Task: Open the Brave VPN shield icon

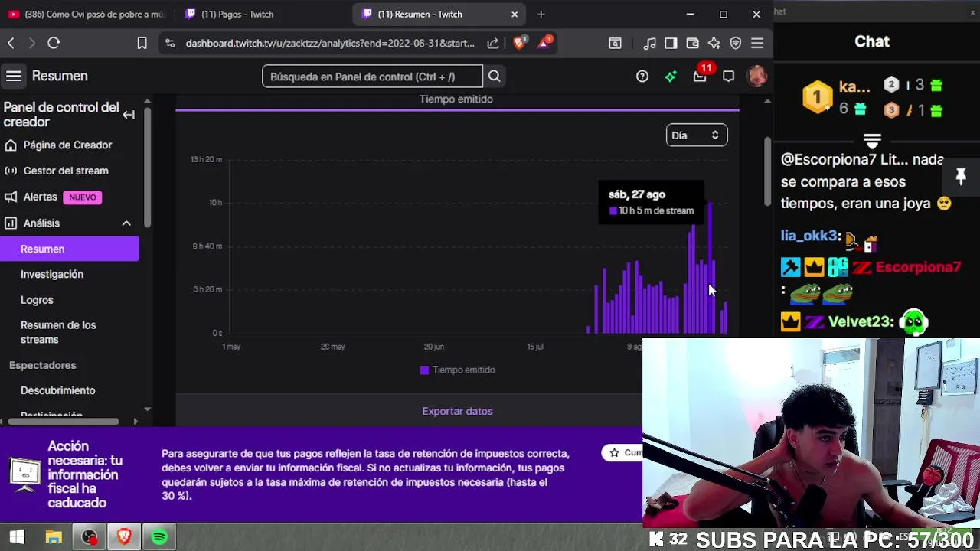Action: [736, 44]
